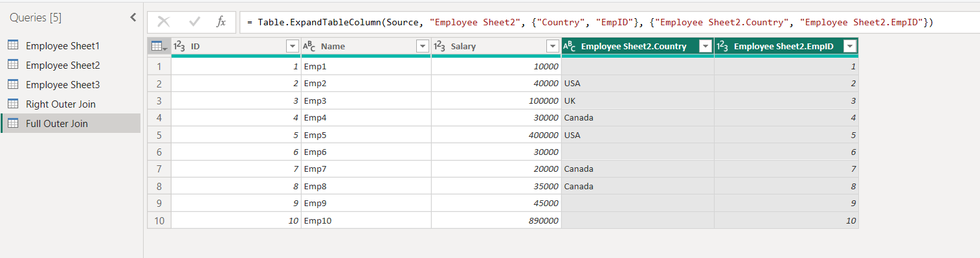Confirm formula with checkmark icon
This screenshot has width=980, height=258.
(x=194, y=22)
